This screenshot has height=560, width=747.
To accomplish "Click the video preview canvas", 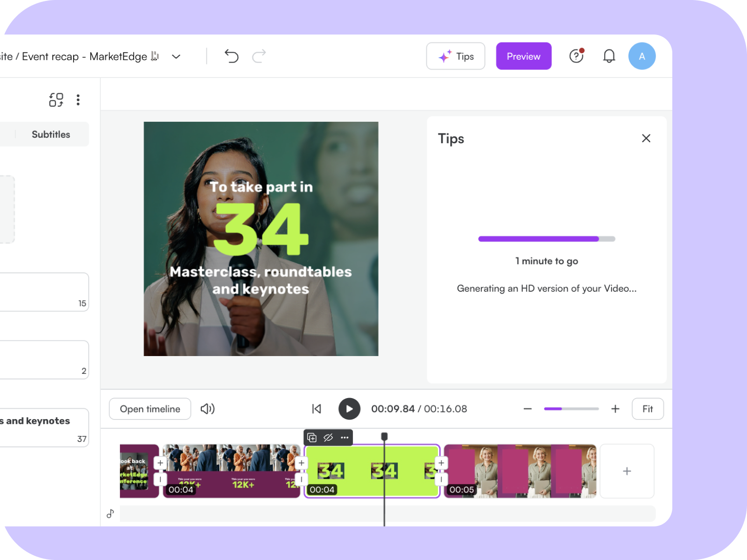I will tap(261, 239).
